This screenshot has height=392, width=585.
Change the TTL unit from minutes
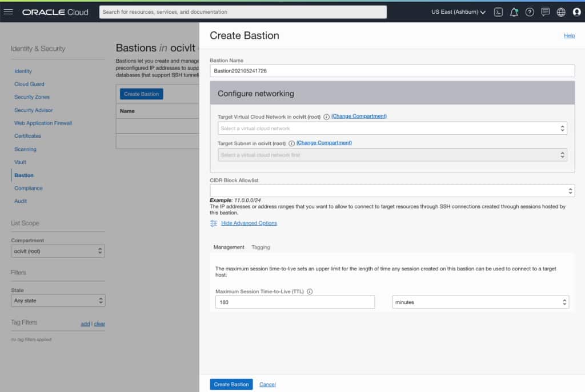[x=480, y=302]
